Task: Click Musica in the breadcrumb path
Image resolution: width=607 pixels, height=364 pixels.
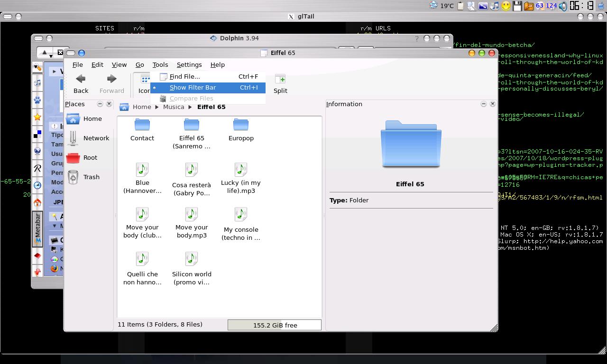Action: (174, 107)
